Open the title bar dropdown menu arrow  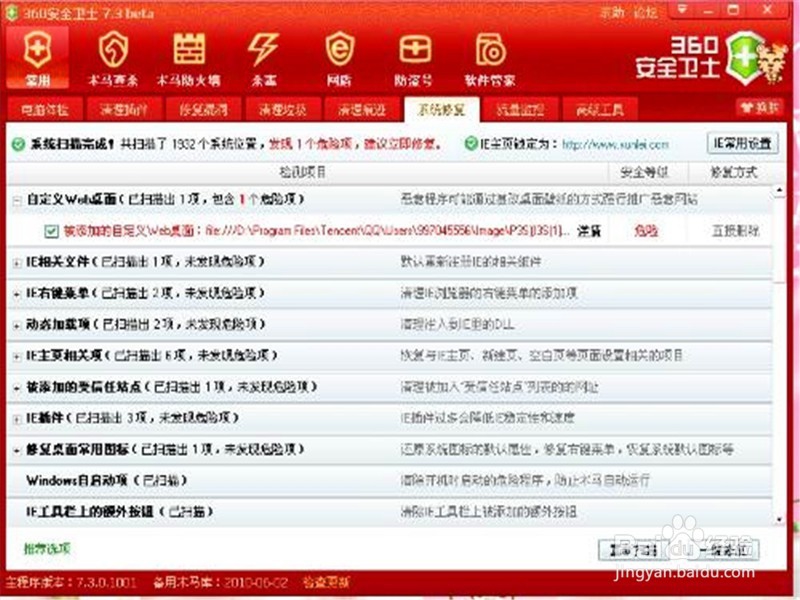point(682,9)
